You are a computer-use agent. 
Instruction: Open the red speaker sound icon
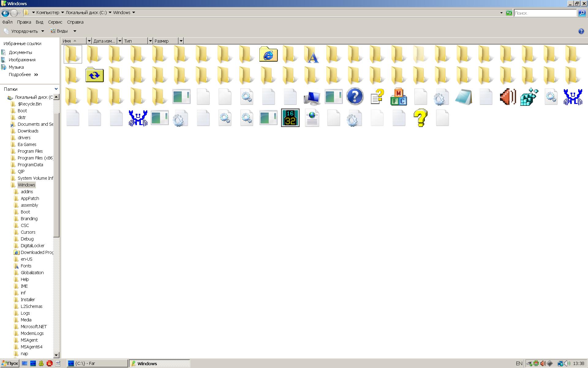tap(507, 97)
